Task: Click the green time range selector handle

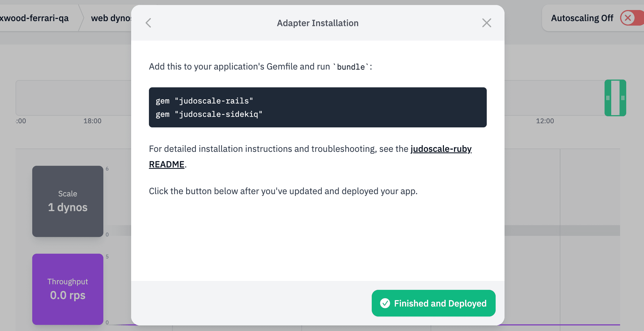Action: point(615,98)
